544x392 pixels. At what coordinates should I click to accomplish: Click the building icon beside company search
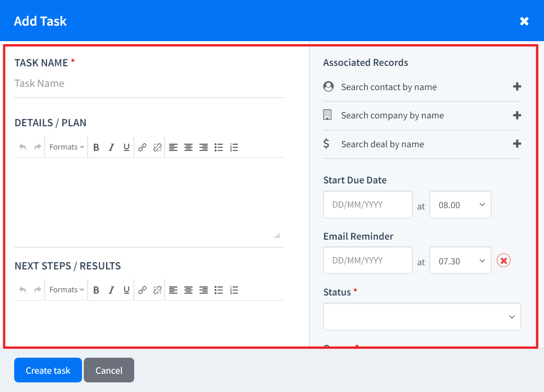point(327,115)
